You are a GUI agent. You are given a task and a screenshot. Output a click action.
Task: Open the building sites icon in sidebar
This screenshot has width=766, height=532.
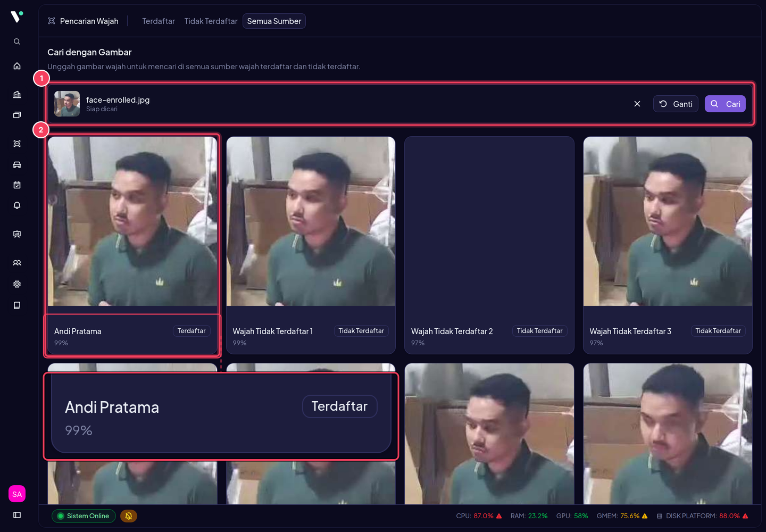17,95
